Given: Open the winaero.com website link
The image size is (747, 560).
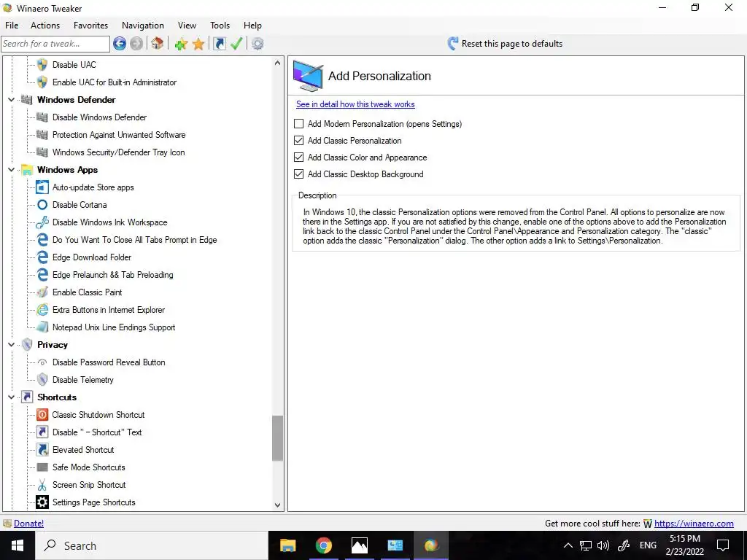Looking at the screenshot, I should pos(694,524).
